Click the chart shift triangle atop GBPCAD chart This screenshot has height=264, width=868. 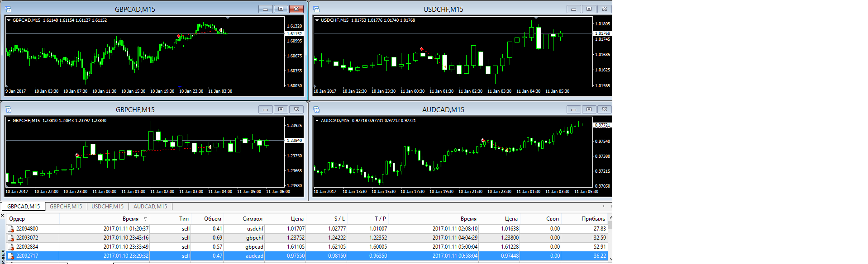click(228, 18)
